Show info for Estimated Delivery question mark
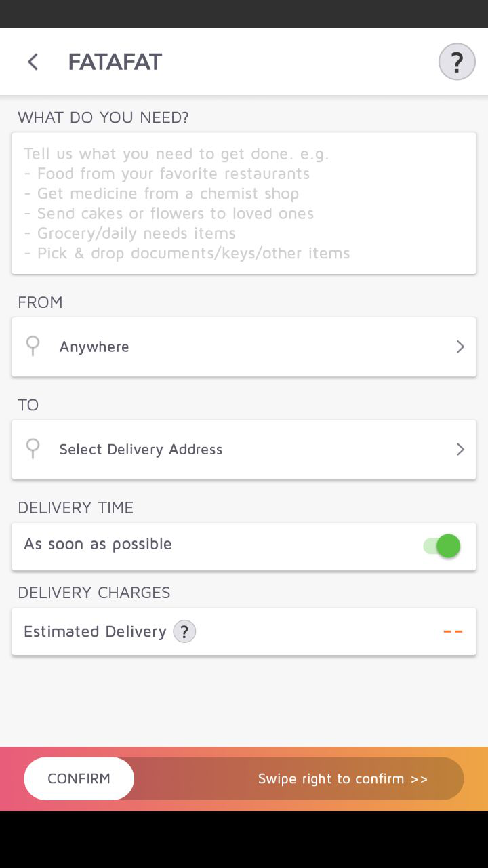The image size is (488, 868). click(184, 631)
